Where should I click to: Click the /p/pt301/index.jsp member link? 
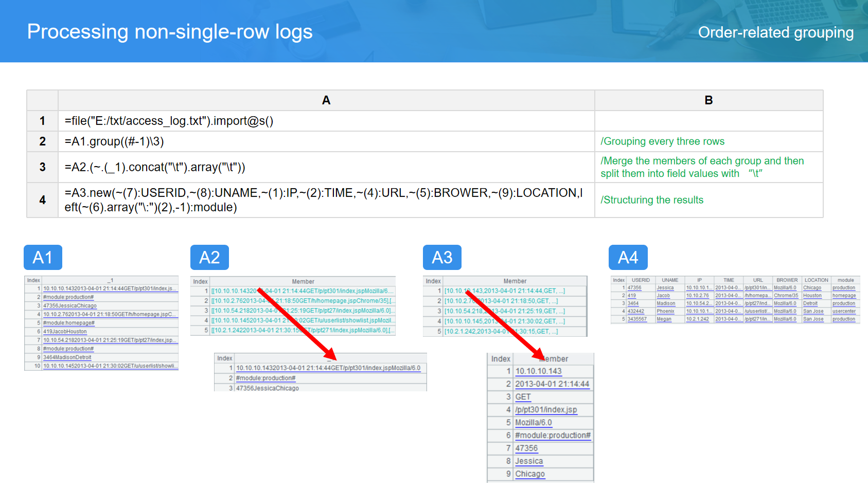pos(546,410)
